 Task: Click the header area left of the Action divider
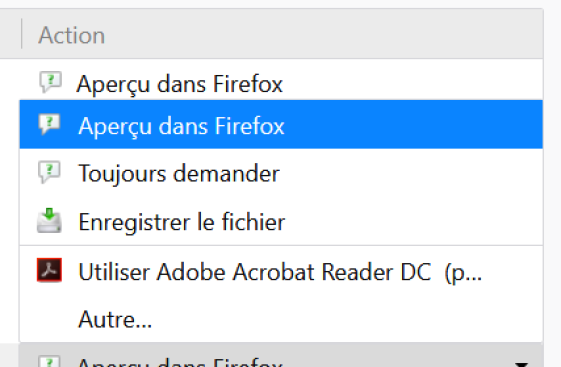[10, 34]
